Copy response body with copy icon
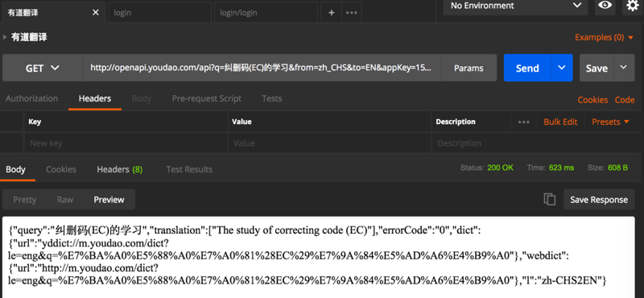The image size is (644, 298). point(550,200)
